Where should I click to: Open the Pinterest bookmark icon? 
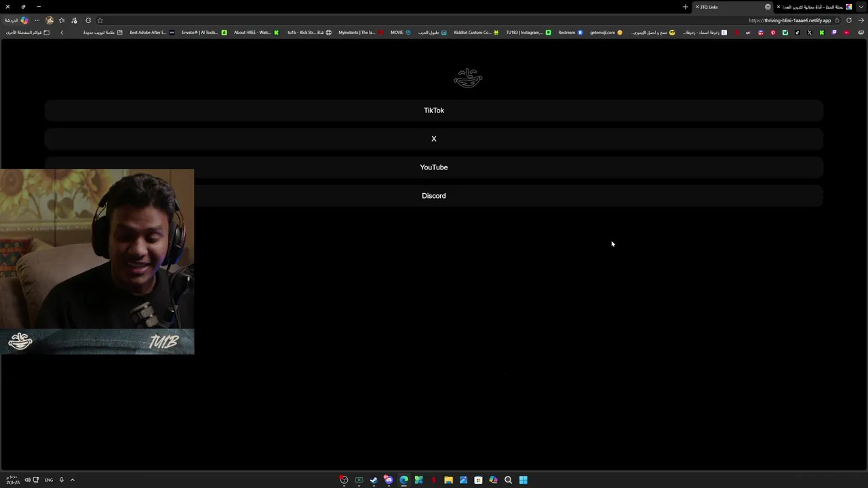click(x=773, y=33)
